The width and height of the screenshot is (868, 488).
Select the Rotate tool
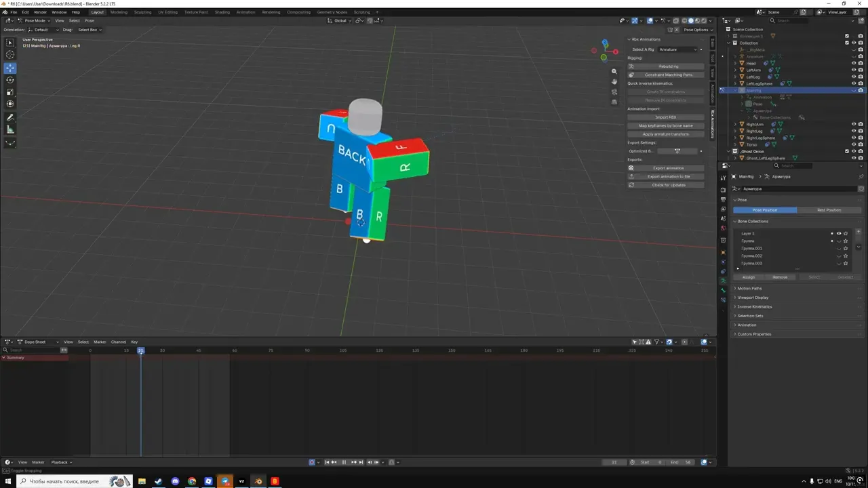10,80
